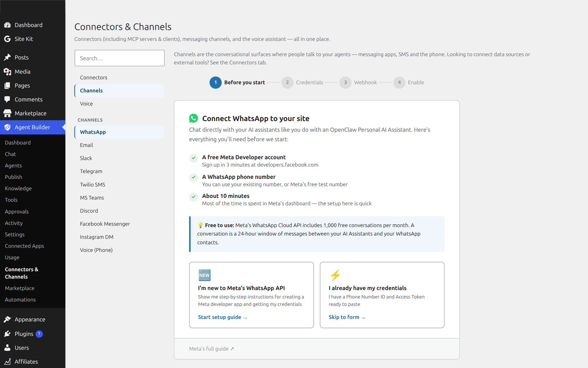Switch to the Voice tab

click(x=119, y=104)
